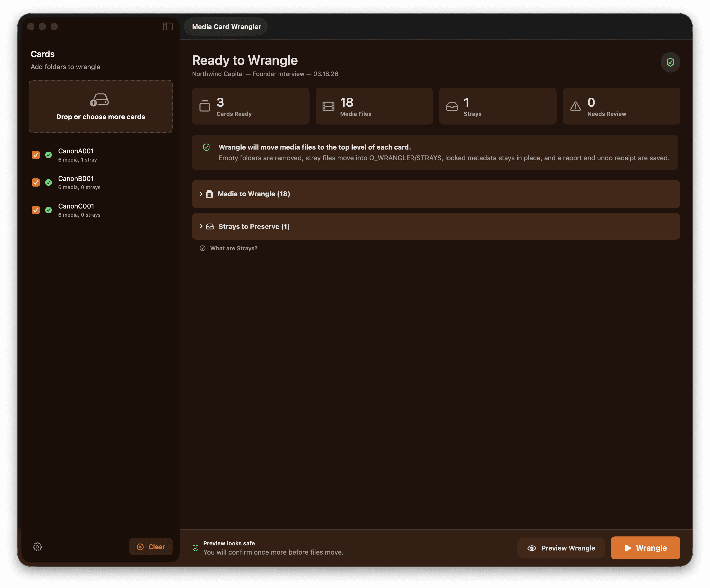Select the CanonC001 card name
This screenshot has width=710, height=588.
(x=76, y=206)
